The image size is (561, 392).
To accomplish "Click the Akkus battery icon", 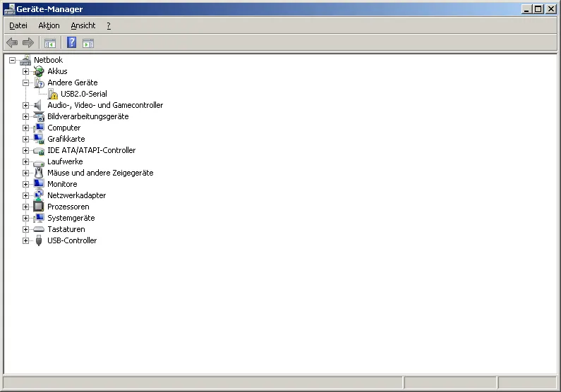I will pyautogui.click(x=39, y=71).
